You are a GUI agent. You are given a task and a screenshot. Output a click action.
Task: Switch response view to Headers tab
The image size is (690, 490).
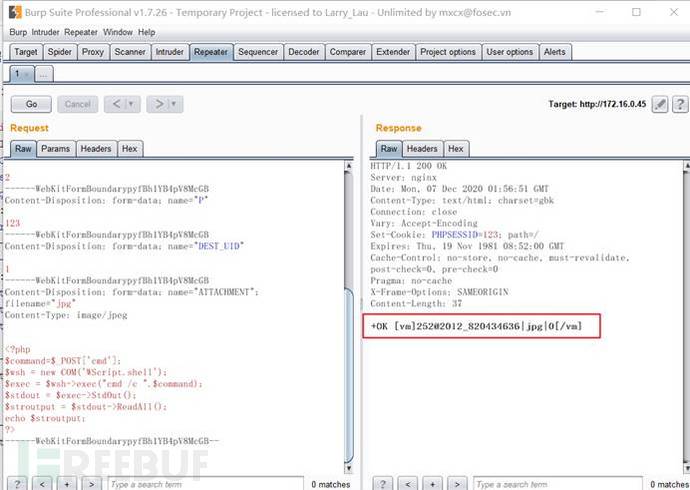click(x=422, y=149)
